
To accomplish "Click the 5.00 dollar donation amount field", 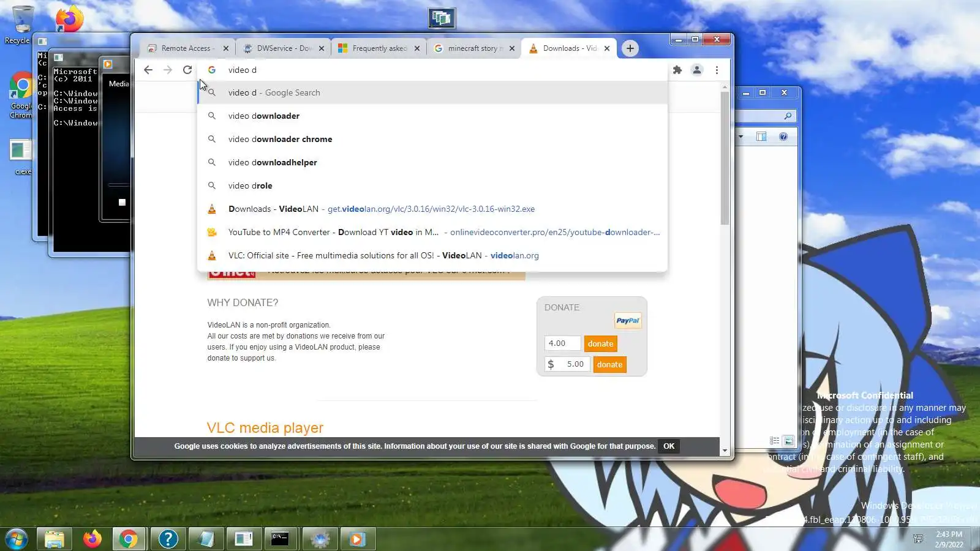I will pos(567,364).
